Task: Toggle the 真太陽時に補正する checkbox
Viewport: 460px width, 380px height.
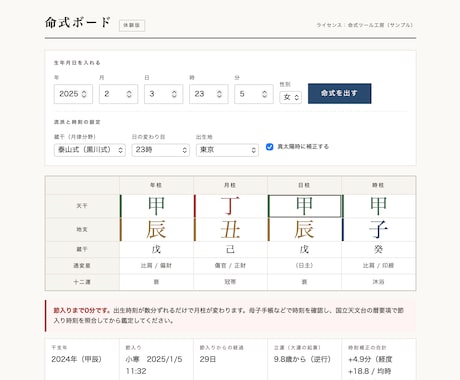Action: [269, 147]
